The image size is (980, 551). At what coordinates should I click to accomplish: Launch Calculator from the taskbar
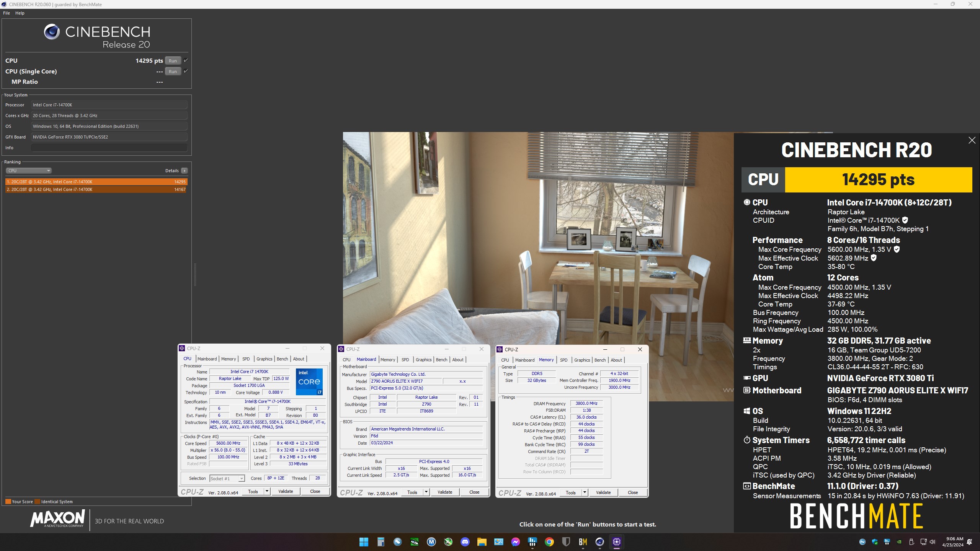tap(381, 542)
